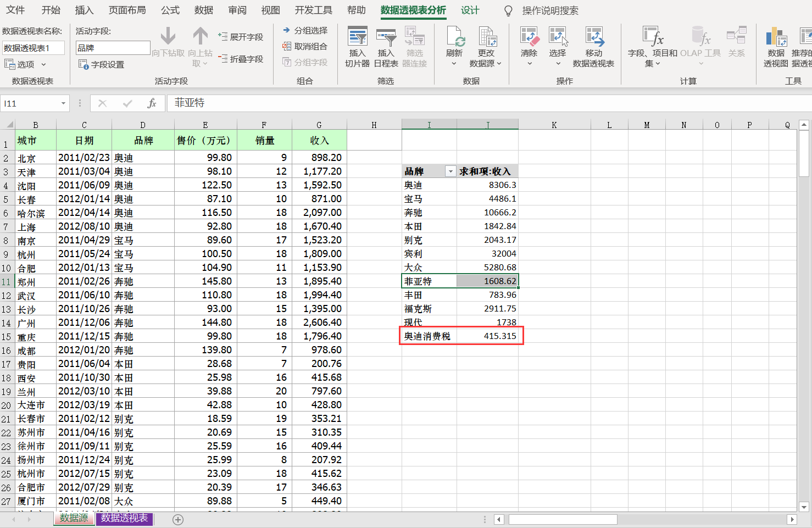Switch to the 公式 ribbon tab
This screenshot has width=812, height=528.
click(x=170, y=10)
